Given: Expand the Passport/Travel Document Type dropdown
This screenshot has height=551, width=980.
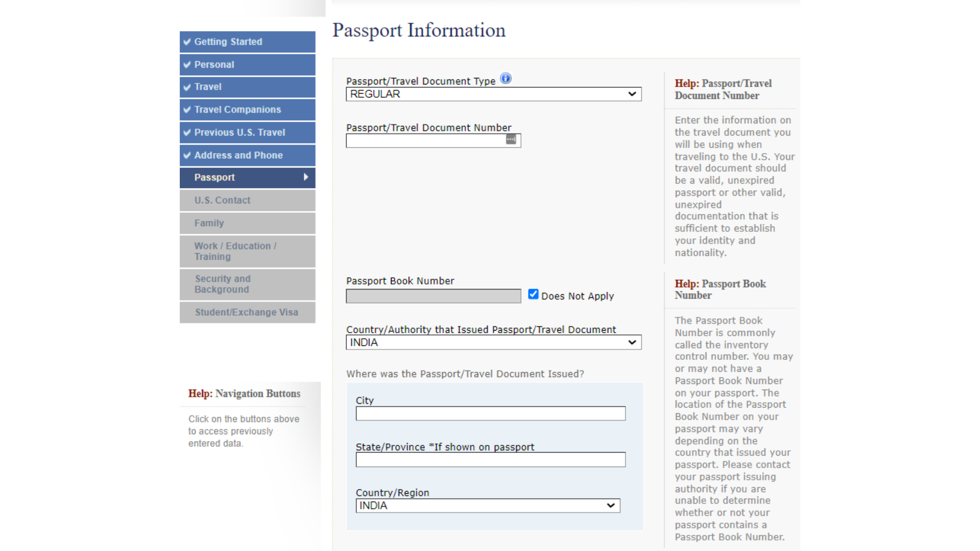Looking at the screenshot, I should pos(491,94).
